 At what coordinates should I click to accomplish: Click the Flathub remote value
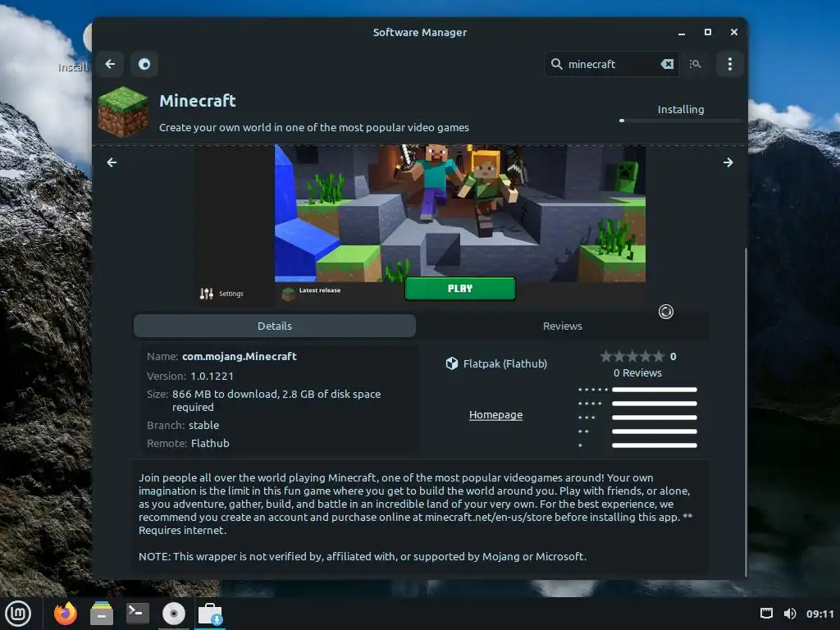coord(210,444)
